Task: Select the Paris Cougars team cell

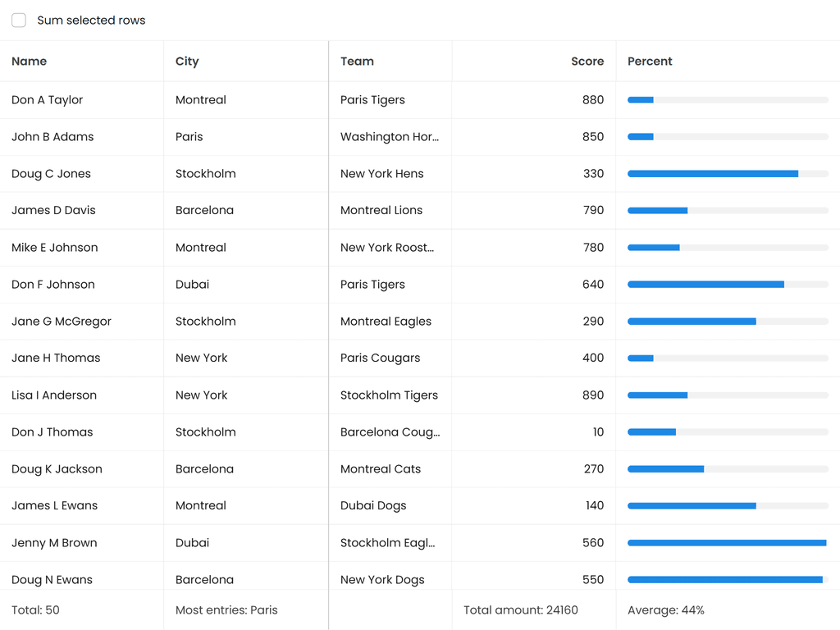Action: [x=380, y=358]
